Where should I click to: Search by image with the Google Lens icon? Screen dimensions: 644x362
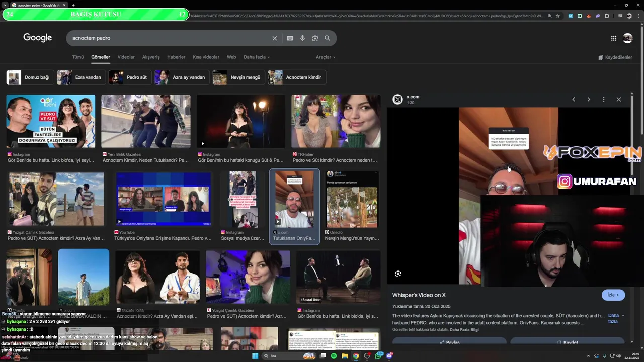[315, 38]
